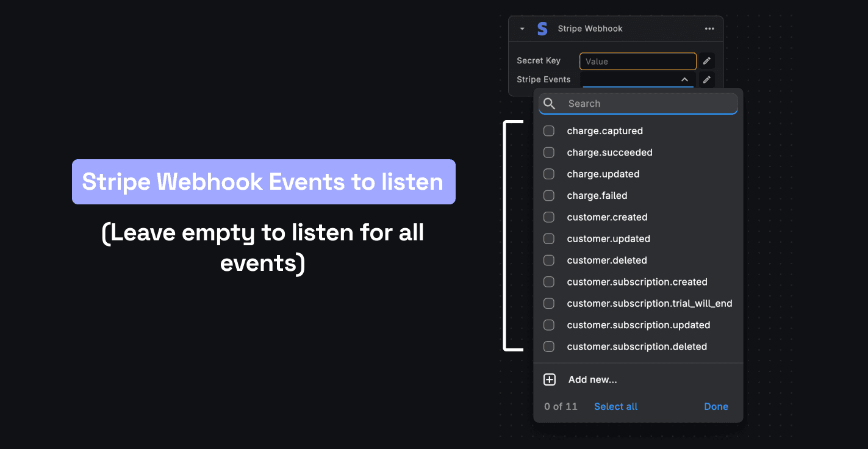Select the charge.succeeded list item

click(609, 153)
